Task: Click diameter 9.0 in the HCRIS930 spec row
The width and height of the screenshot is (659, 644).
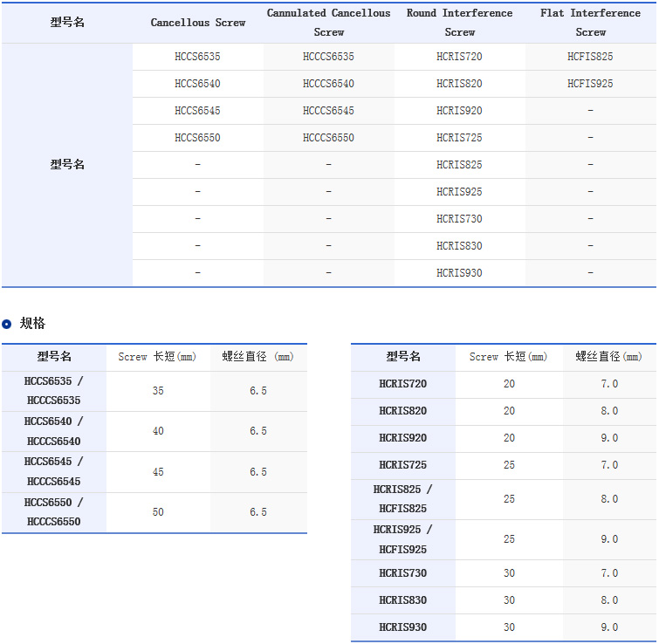Action: pyautogui.click(x=609, y=627)
